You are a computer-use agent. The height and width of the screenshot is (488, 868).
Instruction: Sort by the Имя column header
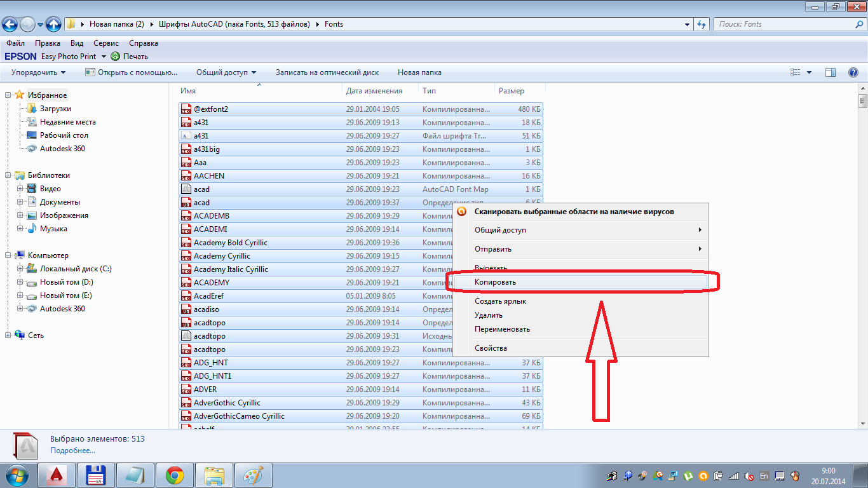259,91
